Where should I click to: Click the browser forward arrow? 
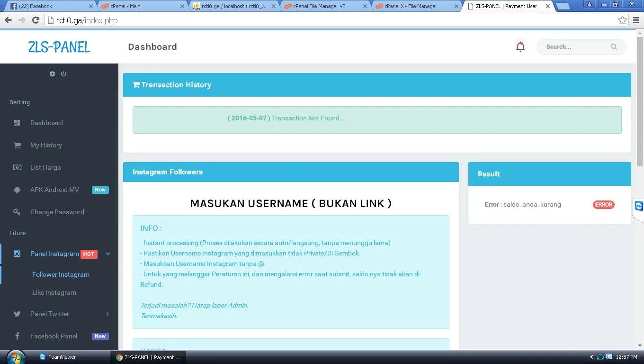(x=22, y=20)
